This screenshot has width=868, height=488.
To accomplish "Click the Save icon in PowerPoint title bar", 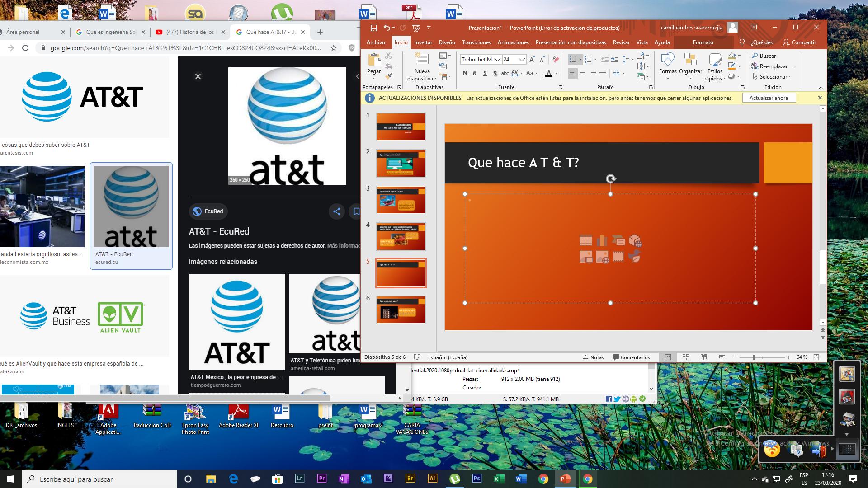I will point(374,28).
